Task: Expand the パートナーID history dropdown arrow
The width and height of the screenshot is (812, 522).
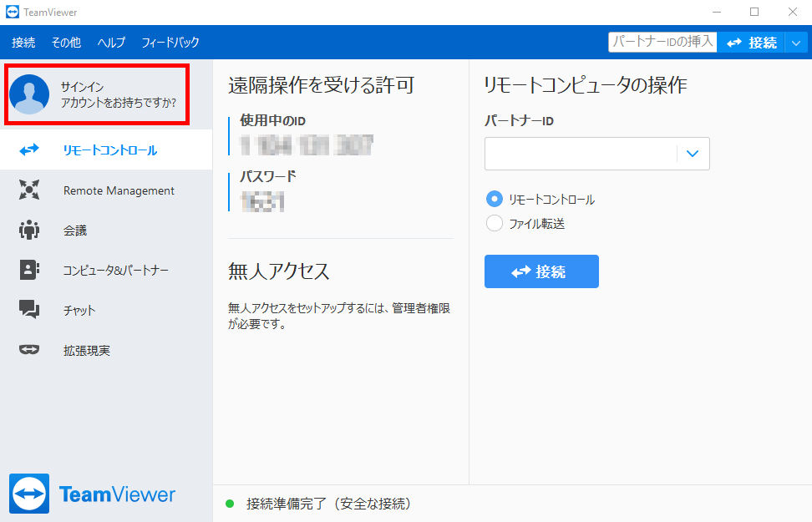Action: [x=693, y=154]
